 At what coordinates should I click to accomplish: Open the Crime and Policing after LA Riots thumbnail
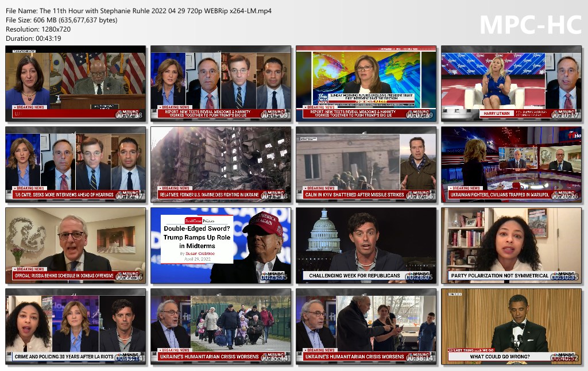[76, 326]
